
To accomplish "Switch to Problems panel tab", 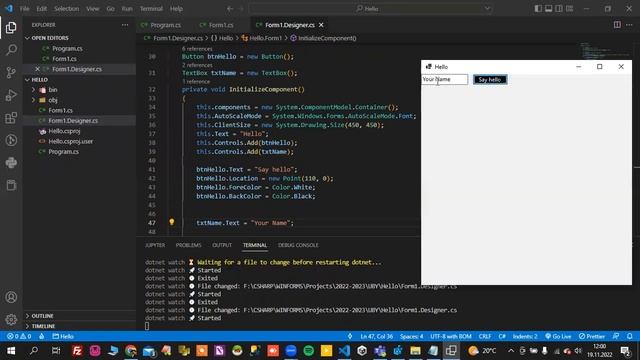I will [188, 245].
